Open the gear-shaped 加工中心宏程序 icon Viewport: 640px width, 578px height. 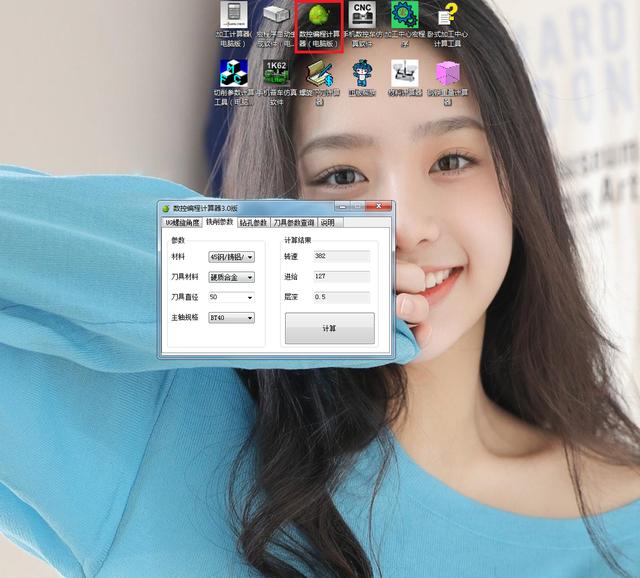[x=405, y=16]
